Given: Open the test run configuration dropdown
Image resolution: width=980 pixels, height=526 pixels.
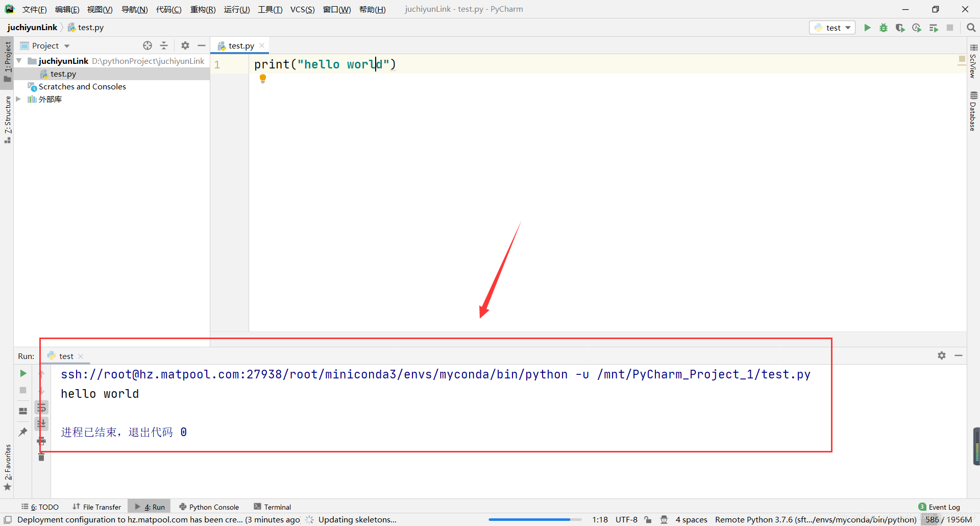Looking at the screenshot, I should pos(832,28).
